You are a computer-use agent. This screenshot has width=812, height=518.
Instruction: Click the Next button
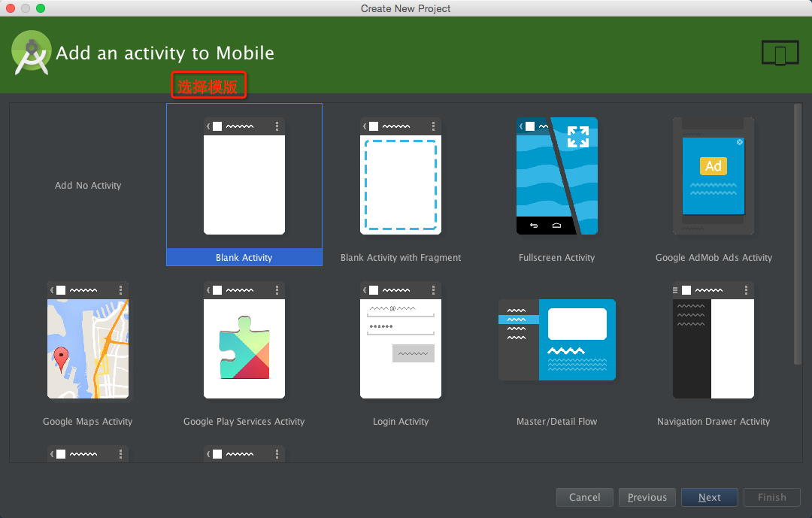click(710, 497)
